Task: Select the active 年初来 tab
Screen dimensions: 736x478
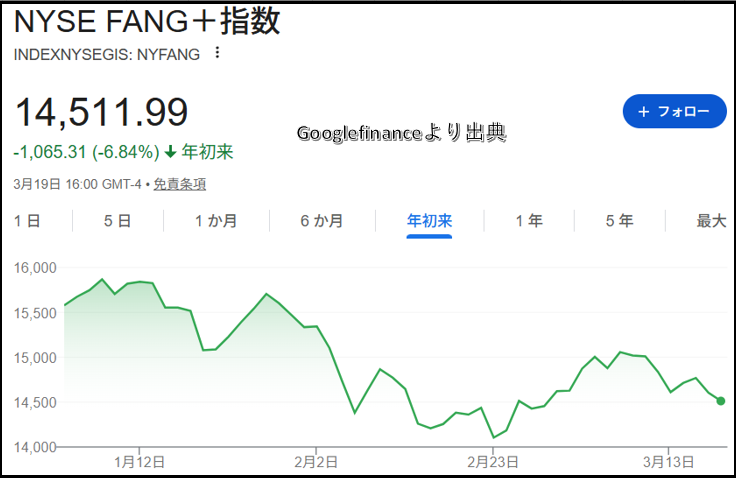Action: pyautogui.click(x=429, y=221)
